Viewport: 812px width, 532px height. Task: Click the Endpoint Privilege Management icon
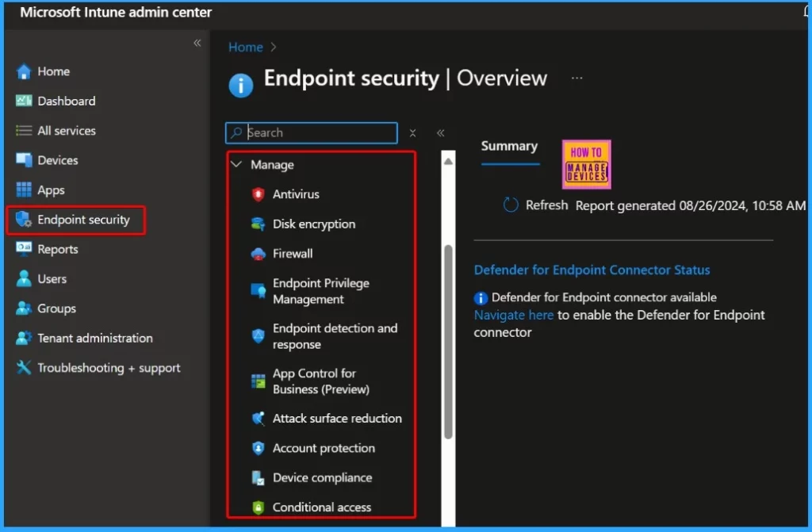point(258,291)
